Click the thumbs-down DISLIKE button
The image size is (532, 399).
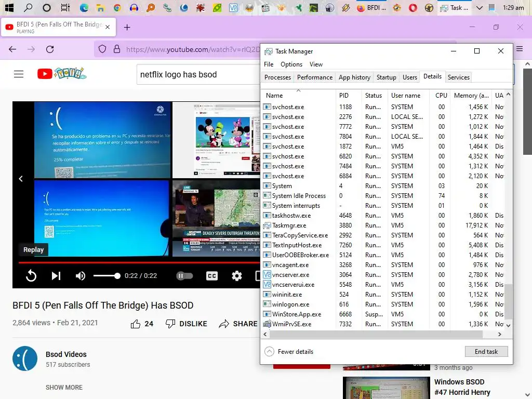187,324
